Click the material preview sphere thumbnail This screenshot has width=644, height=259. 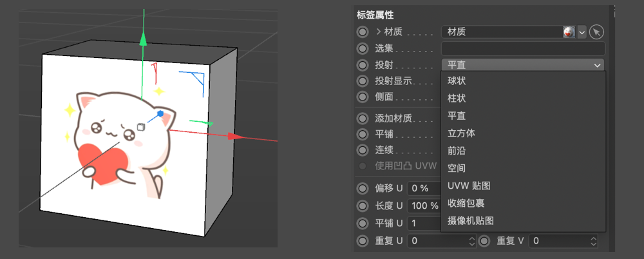click(x=569, y=32)
